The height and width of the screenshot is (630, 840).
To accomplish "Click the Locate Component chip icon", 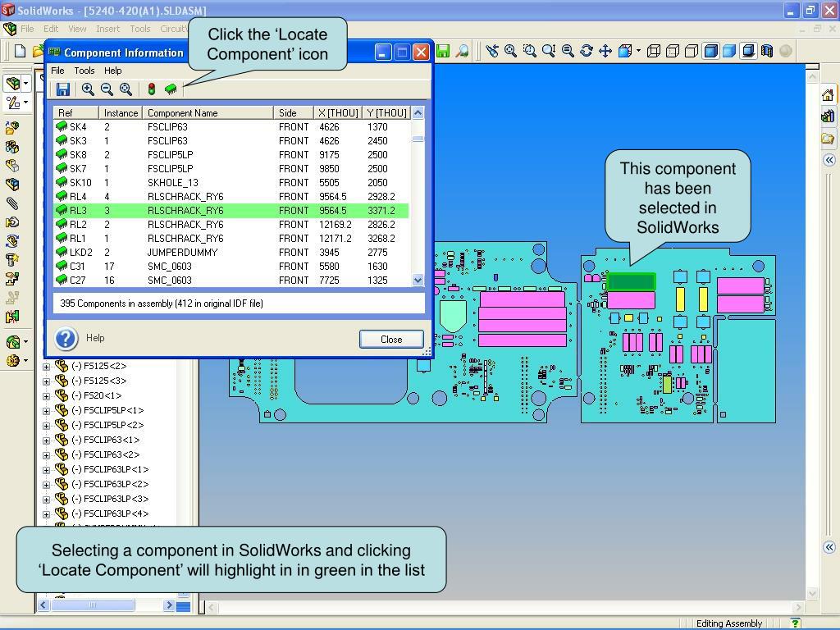I will (171, 89).
